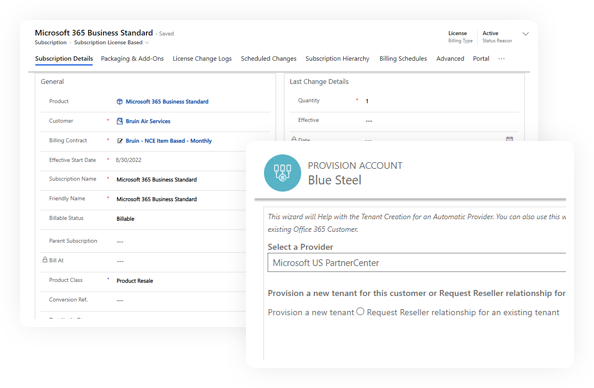Click the Provision a new tenant option label
Image resolution: width=594 pixels, height=388 pixels.
click(x=311, y=312)
